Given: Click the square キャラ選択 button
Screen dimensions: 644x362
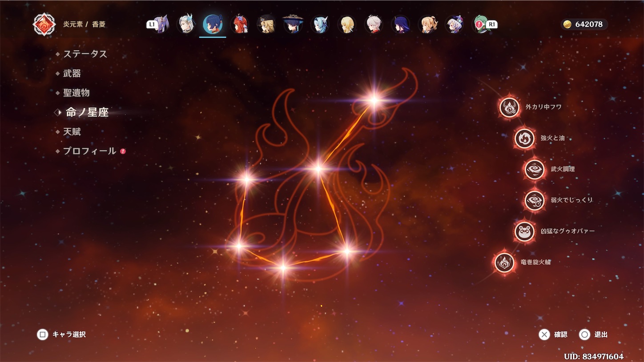Looking at the screenshot, I should click(x=61, y=334).
